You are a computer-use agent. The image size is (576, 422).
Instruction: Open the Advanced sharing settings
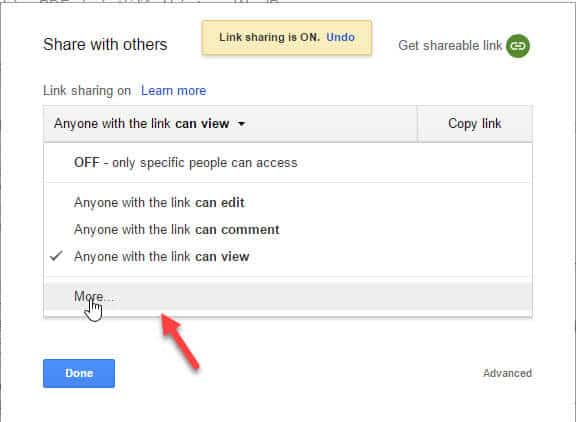pos(507,373)
